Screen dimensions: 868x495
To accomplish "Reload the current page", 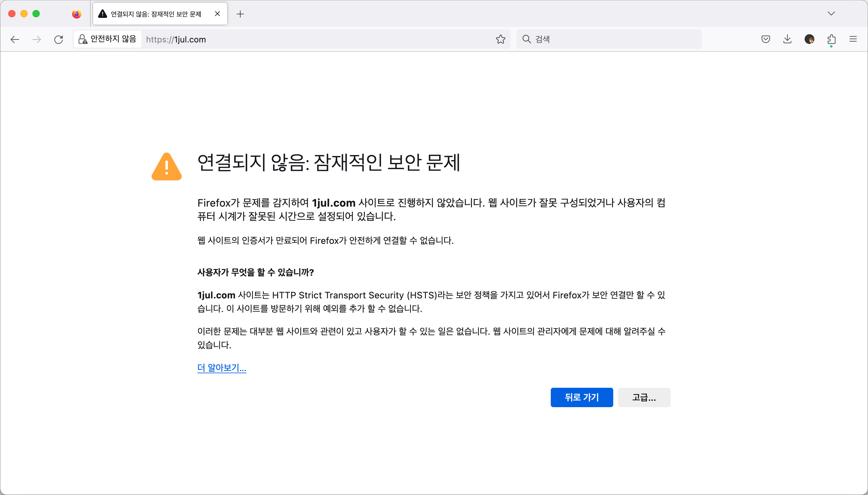I will 59,39.
